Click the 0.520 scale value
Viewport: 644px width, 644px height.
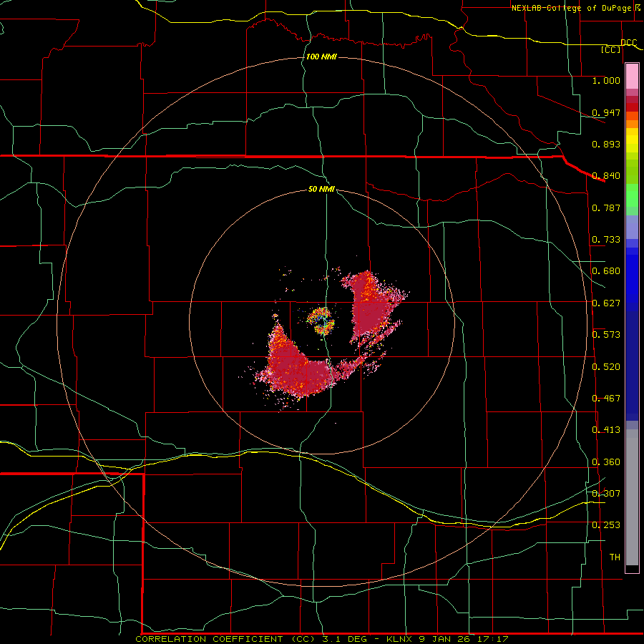point(606,366)
